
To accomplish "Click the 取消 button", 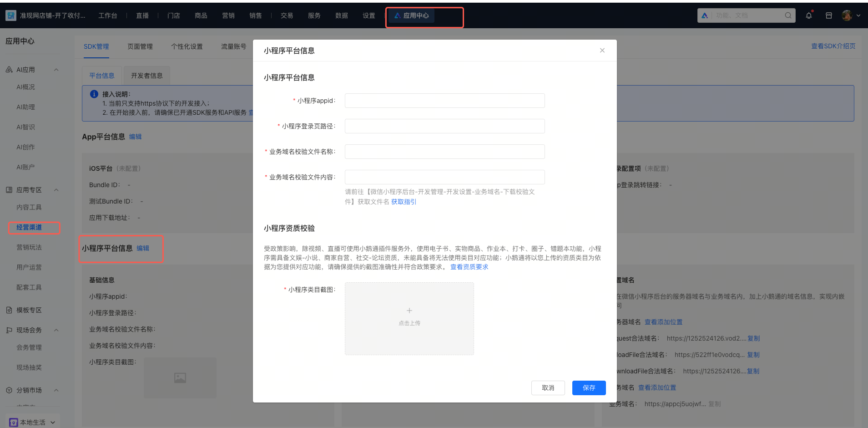I will coord(548,388).
